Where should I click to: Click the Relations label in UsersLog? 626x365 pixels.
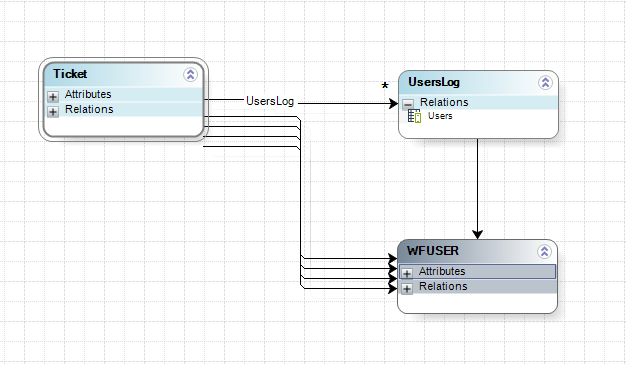(444, 102)
